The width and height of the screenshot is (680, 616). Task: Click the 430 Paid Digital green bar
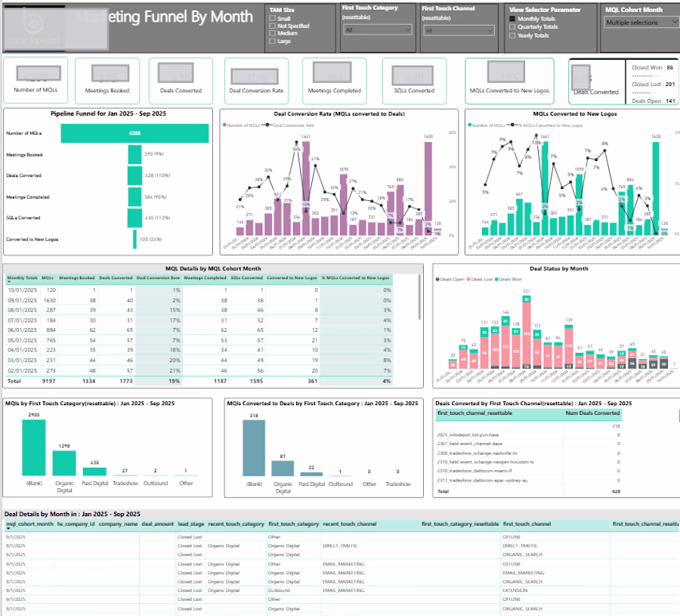pos(94,472)
